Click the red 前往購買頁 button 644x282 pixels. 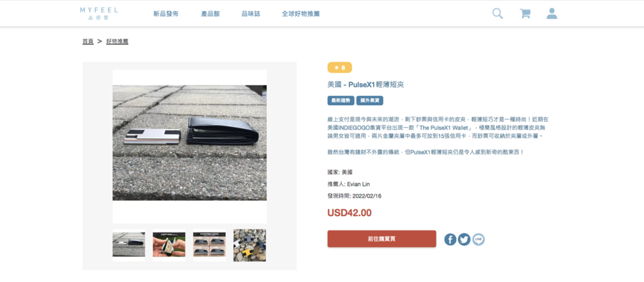[x=382, y=239]
